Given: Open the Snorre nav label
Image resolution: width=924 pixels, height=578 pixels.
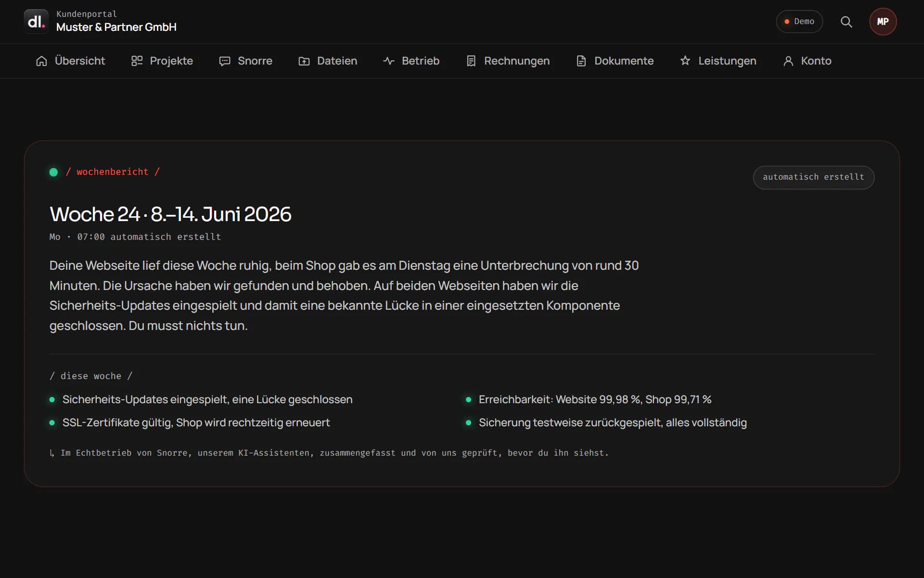Looking at the screenshot, I should [x=255, y=61].
